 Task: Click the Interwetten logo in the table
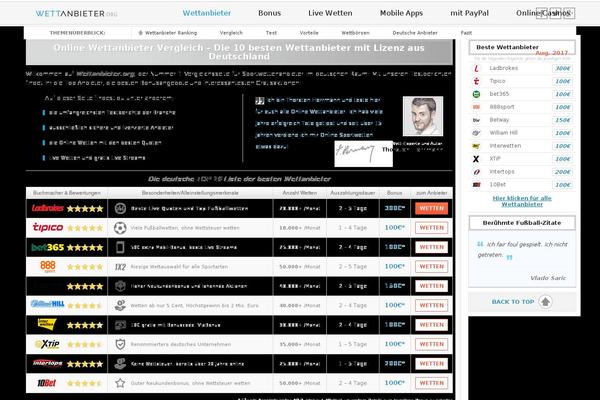pyautogui.click(x=47, y=324)
